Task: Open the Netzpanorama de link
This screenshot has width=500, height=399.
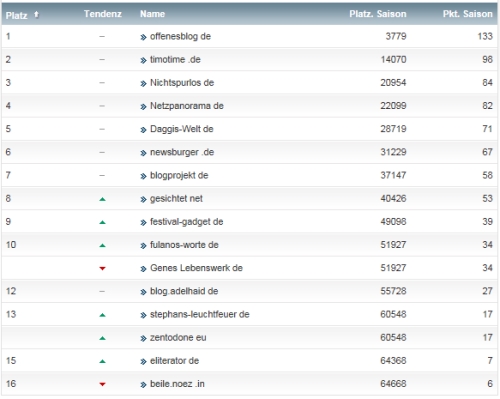Action: click(187, 106)
